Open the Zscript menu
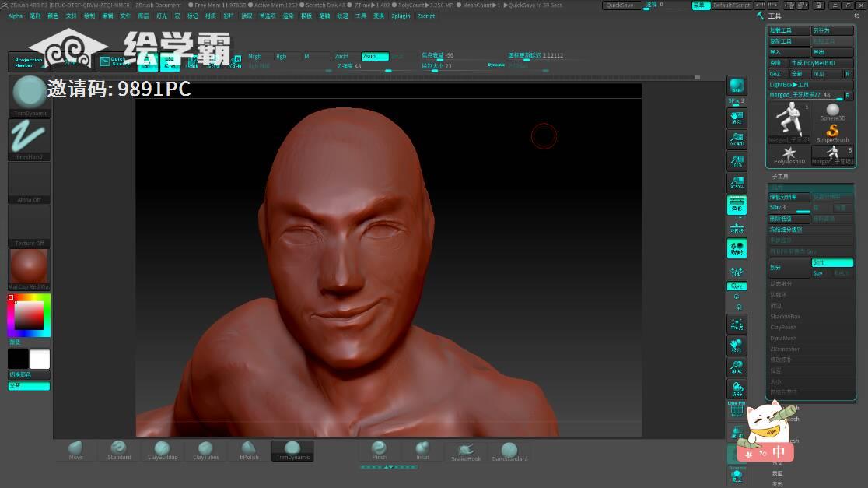This screenshot has width=868, height=488. pyautogui.click(x=425, y=16)
